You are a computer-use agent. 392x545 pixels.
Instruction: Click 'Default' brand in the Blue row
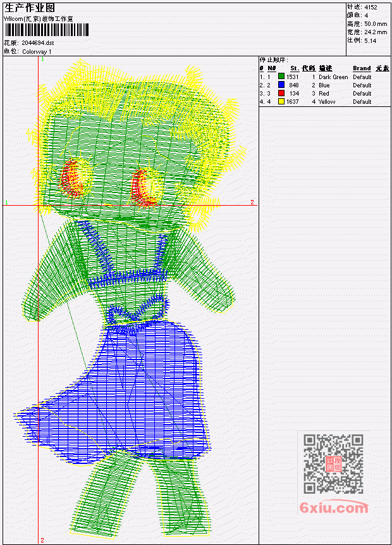tap(362, 85)
